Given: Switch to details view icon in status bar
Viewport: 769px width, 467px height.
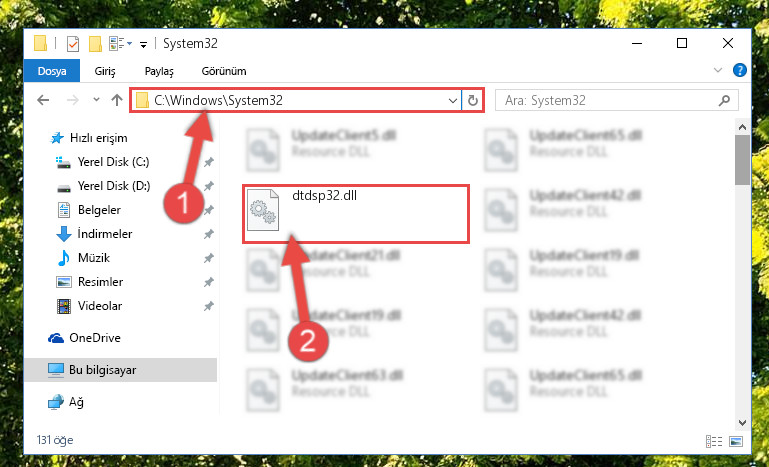Looking at the screenshot, I should (714, 441).
